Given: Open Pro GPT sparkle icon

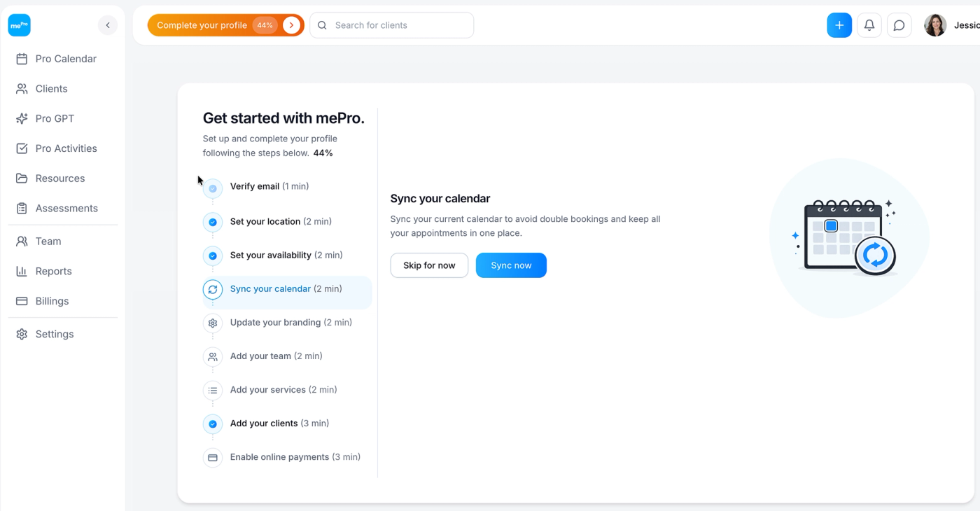Looking at the screenshot, I should point(22,119).
